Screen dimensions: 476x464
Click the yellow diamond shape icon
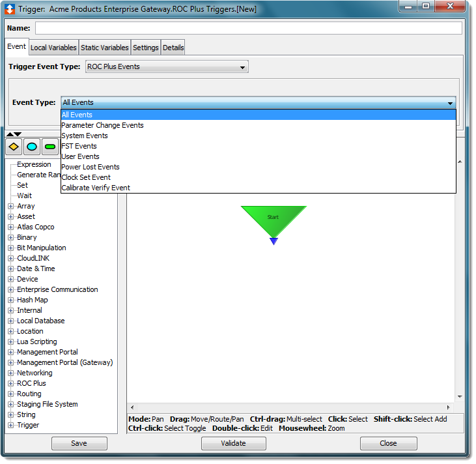click(14, 147)
